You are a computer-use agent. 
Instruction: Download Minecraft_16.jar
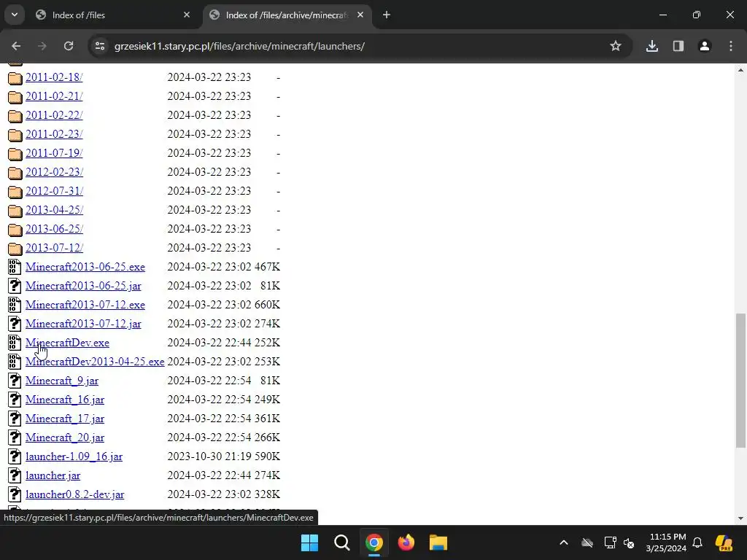tap(65, 400)
